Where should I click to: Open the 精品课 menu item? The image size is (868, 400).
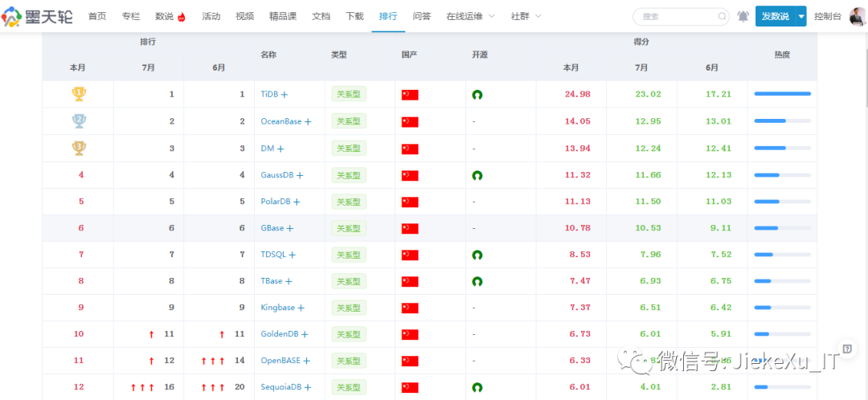coord(283,17)
